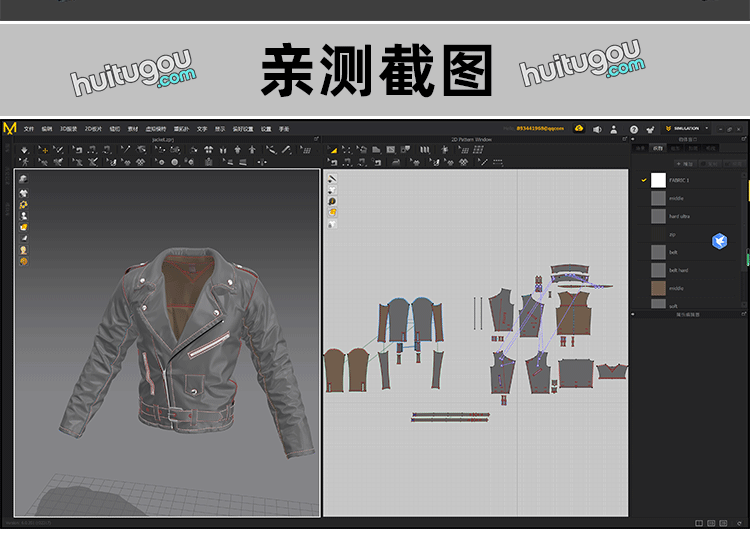Toggle the checkmark next to FABRIC 1
The height and width of the screenshot is (536, 750).
(x=644, y=180)
